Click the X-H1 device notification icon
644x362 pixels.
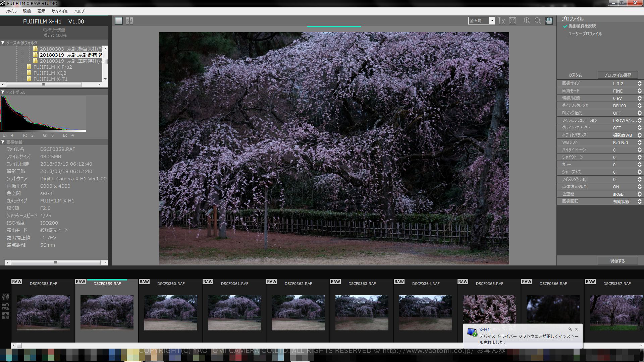point(472,332)
